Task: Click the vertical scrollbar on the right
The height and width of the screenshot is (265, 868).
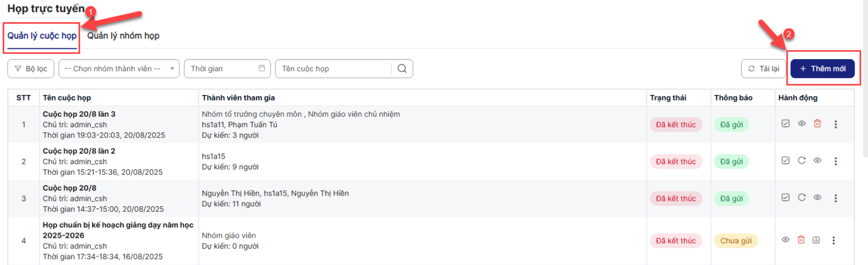Action: [865, 81]
